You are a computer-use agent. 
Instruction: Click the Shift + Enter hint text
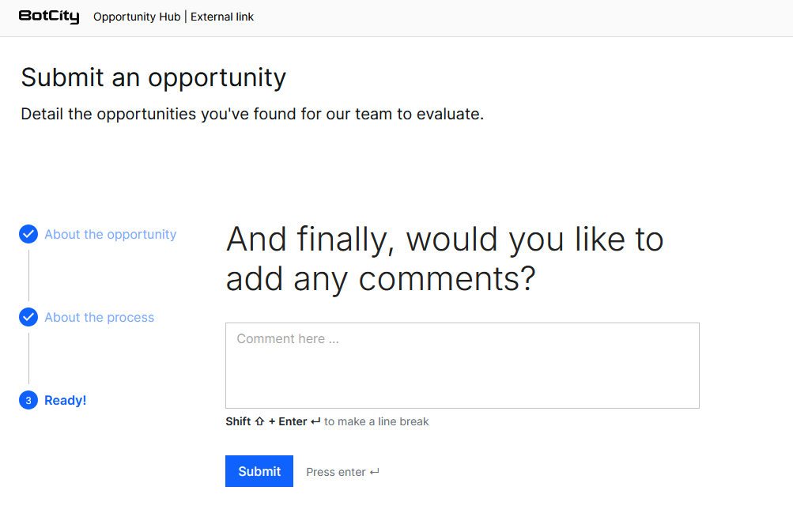[266, 421]
